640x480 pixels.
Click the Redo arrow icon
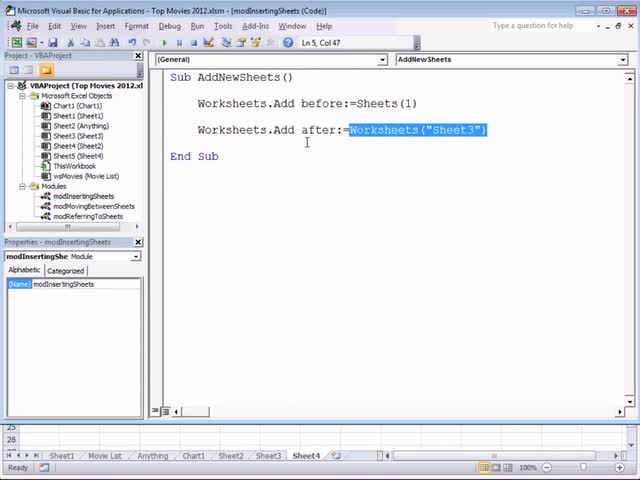coord(146,42)
